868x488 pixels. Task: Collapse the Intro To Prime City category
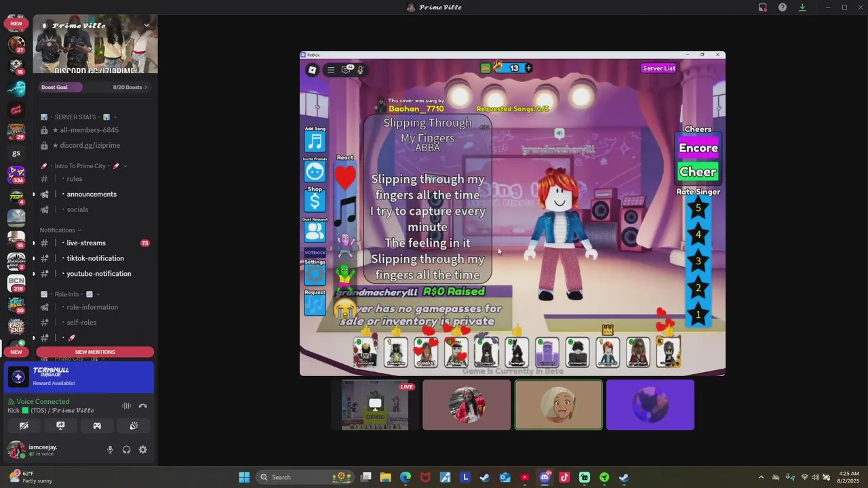coord(84,166)
